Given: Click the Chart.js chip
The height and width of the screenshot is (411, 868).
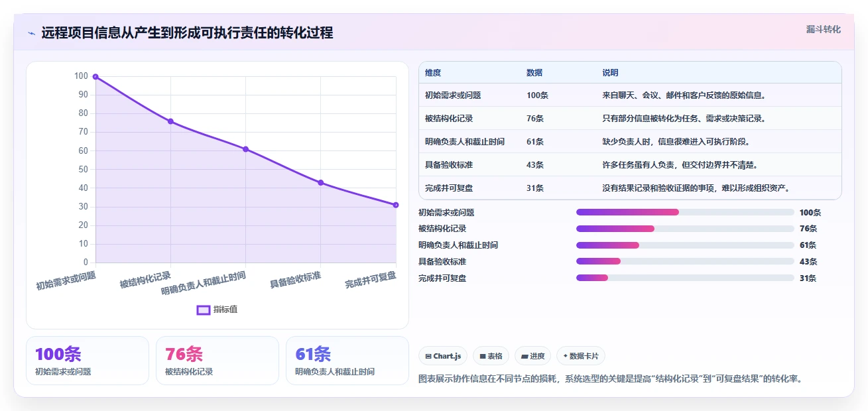Looking at the screenshot, I should click(443, 356).
